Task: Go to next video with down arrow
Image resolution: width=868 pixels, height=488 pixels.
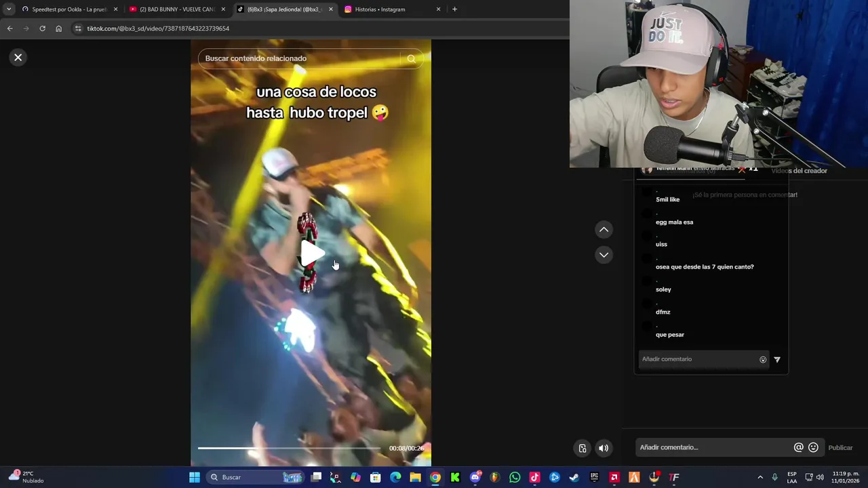Action: [x=604, y=255]
